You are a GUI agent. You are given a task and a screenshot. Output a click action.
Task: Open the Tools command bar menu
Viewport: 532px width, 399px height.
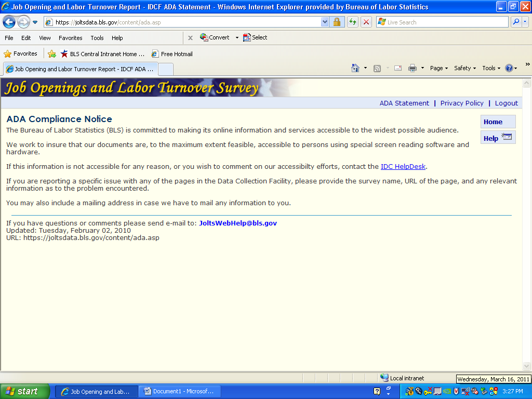click(x=491, y=68)
